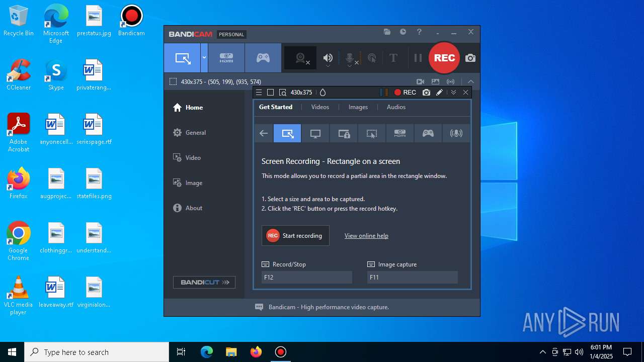Open the Bandicam help question mark
Viewport: 644px width, 362px height.
(x=419, y=32)
